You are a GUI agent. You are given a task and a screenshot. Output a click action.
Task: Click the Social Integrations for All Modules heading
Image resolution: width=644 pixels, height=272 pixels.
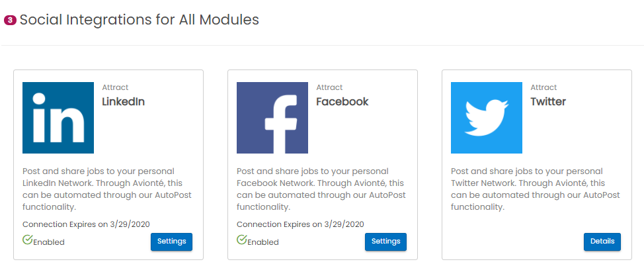(139, 20)
